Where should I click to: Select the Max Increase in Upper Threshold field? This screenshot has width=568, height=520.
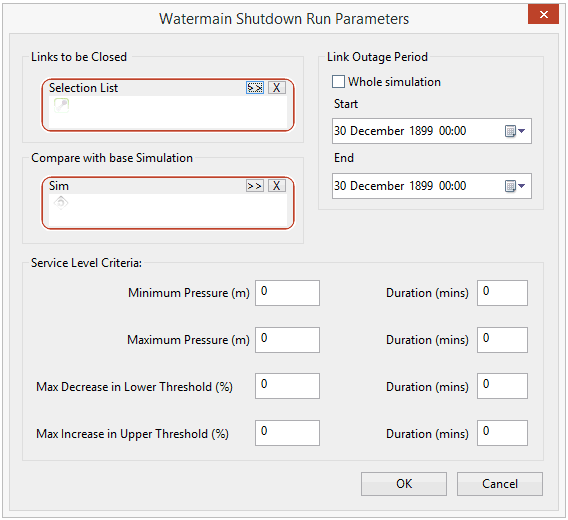point(287,433)
